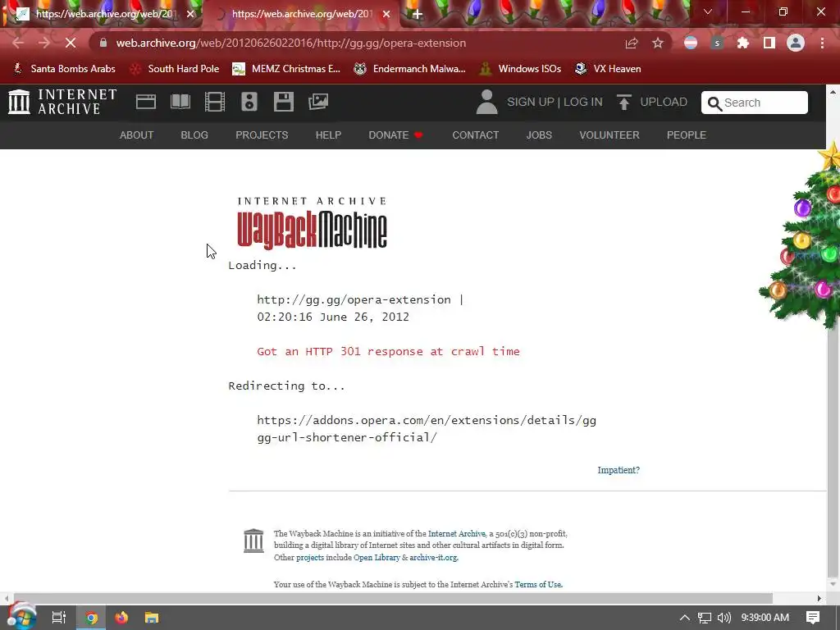
Task: Expand the tab search chevron
Action: click(708, 11)
